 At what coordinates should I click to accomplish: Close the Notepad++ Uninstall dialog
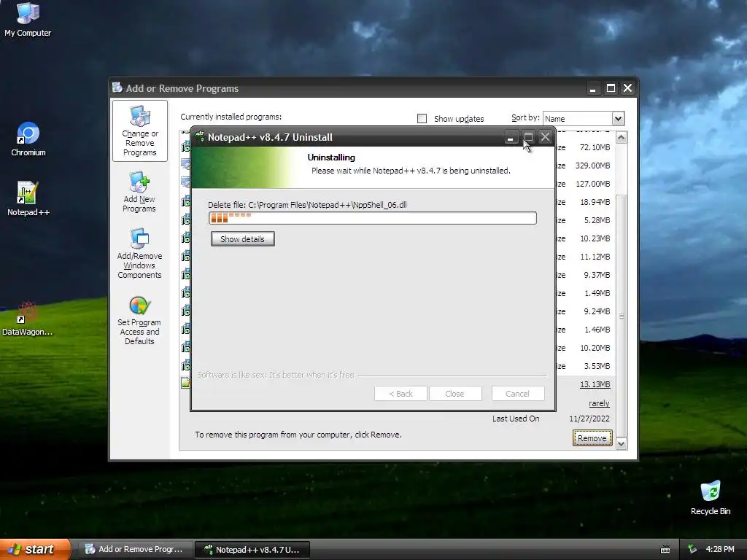pyautogui.click(x=545, y=137)
